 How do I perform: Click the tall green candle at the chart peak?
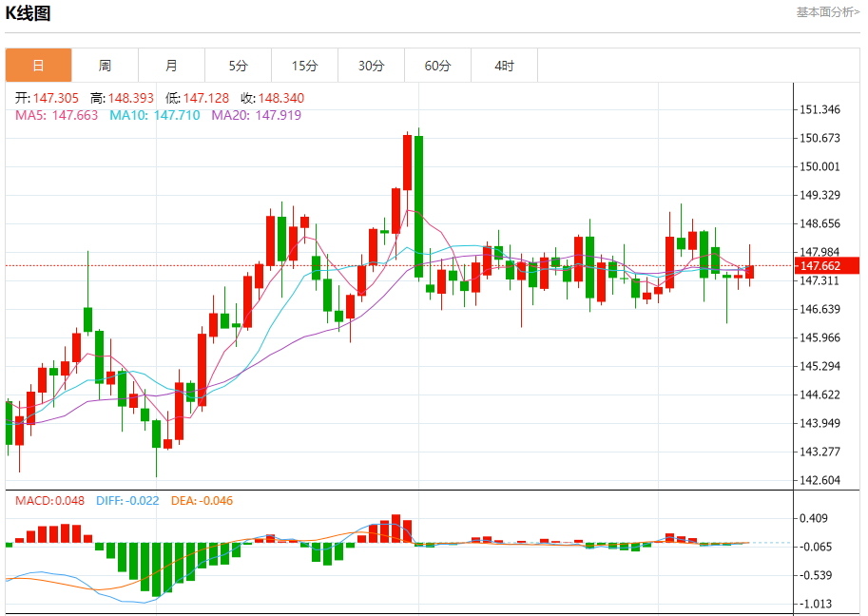pos(418,206)
